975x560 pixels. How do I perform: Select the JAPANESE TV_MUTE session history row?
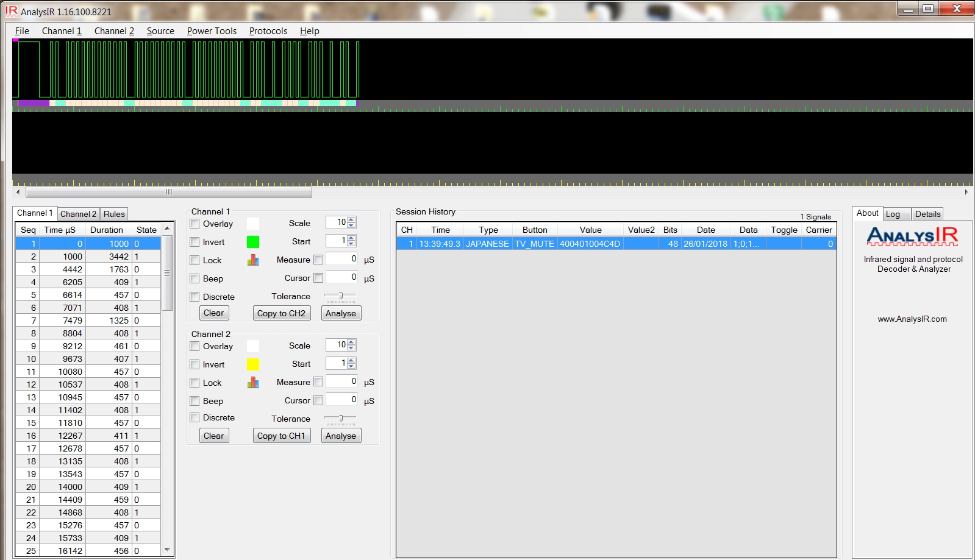[616, 244]
